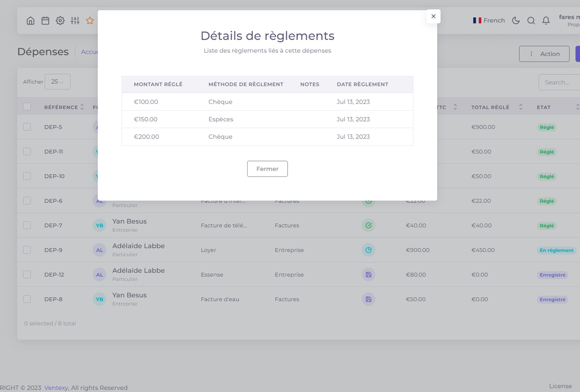Open notifications bell icon
Image resolution: width=580 pixels, height=392 pixels.
(x=546, y=21)
